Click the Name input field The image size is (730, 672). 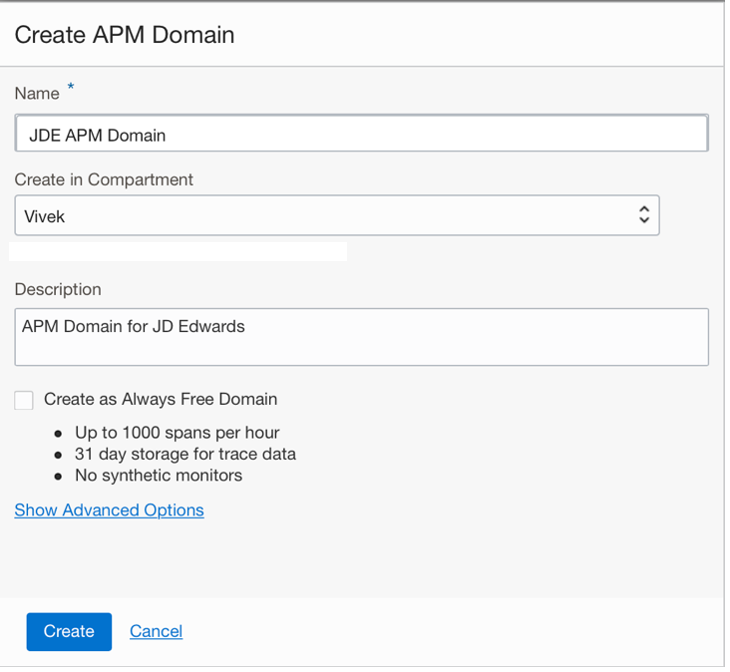[x=361, y=134]
